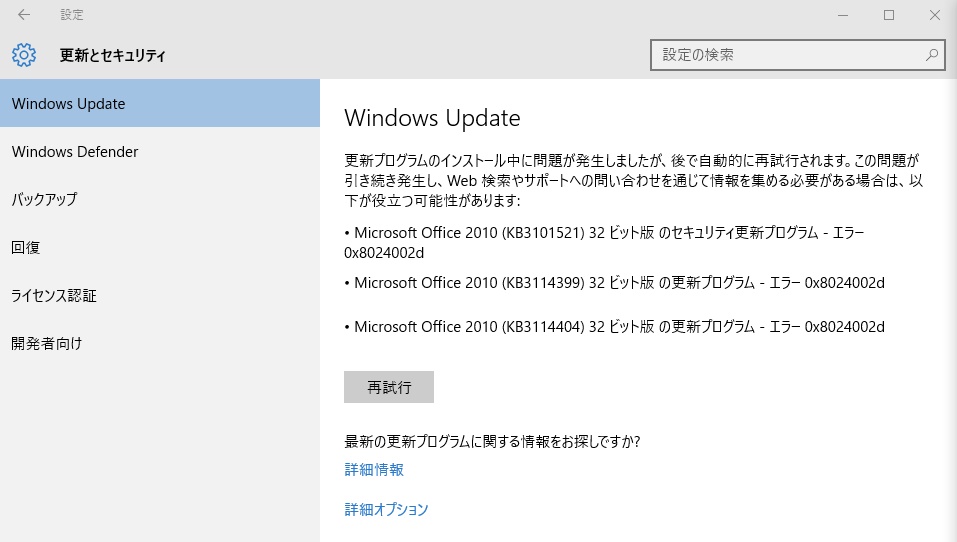957x542 pixels.
Task: Minimize the Settings window
Action: 843,15
